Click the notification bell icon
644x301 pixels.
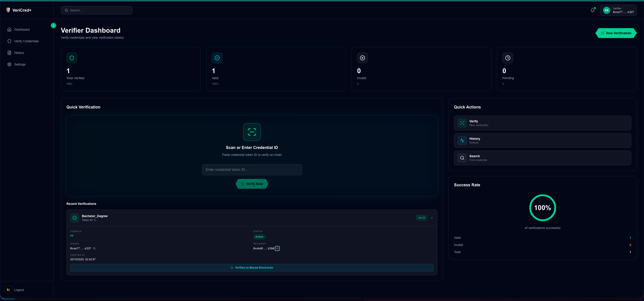[592, 10]
